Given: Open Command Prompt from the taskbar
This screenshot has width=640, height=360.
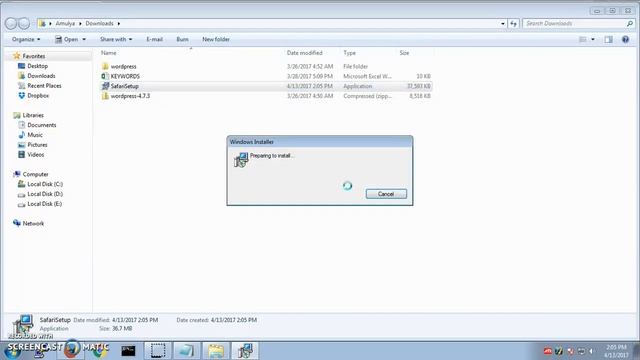Looking at the screenshot, I should tap(128, 351).
